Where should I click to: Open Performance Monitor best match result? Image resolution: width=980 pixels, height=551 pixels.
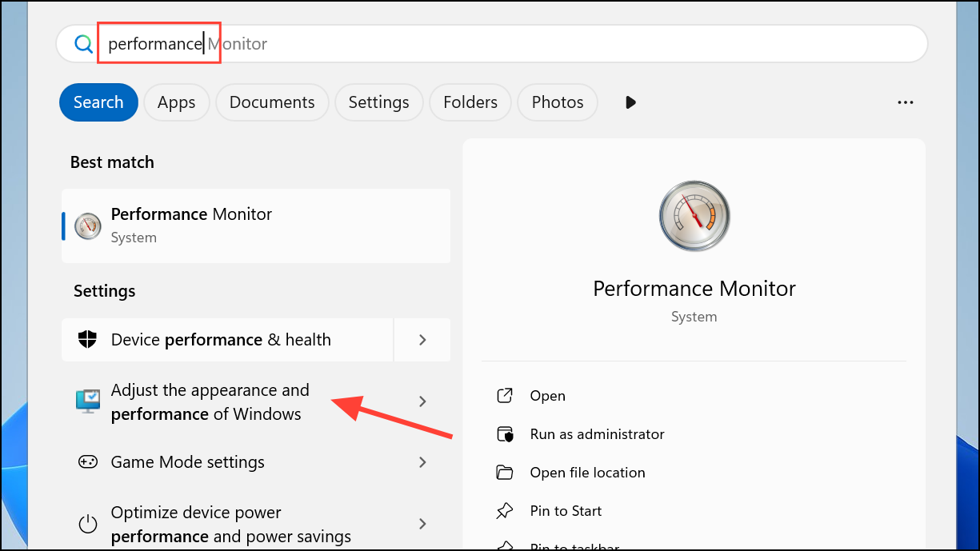pos(256,226)
